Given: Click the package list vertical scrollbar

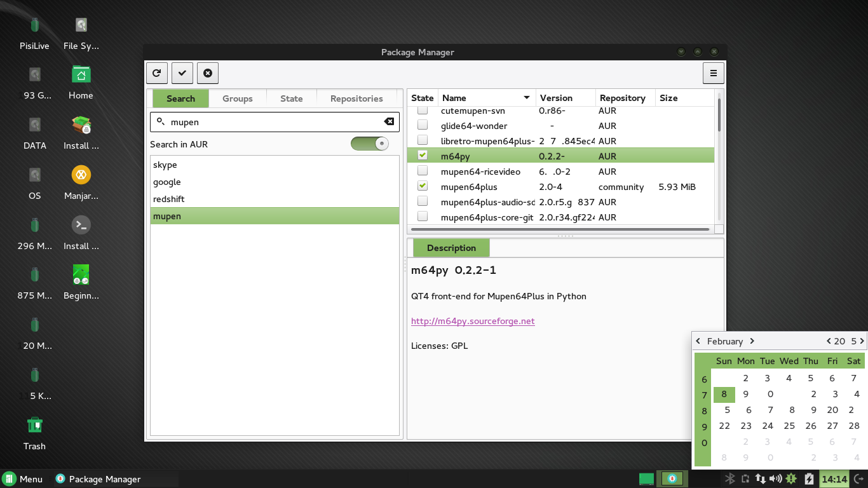Looking at the screenshot, I should point(719,114).
